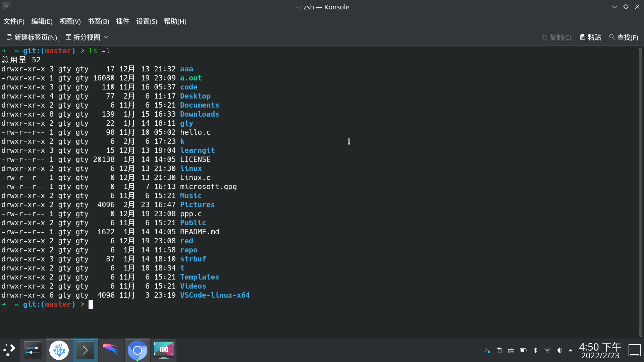Select the Konsole taskbar entry
The image size is (644, 362).
point(85,350)
